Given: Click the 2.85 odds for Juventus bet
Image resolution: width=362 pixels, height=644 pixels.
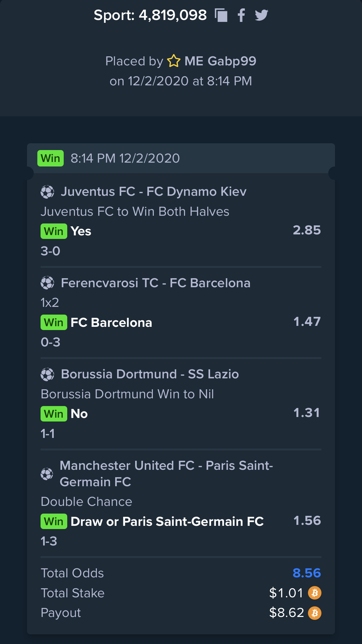Looking at the screenshot, I should [307, 230].
